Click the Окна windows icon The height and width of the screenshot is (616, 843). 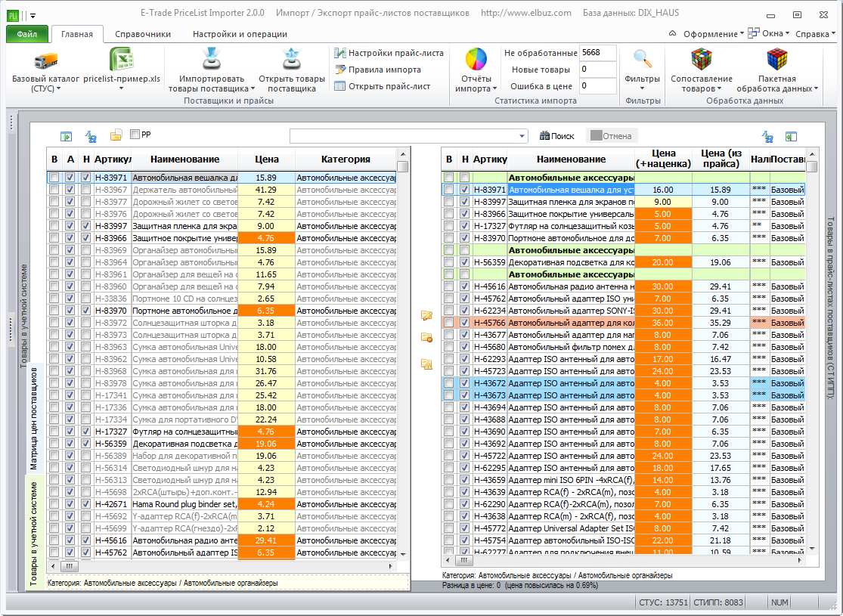pos(754,33)
